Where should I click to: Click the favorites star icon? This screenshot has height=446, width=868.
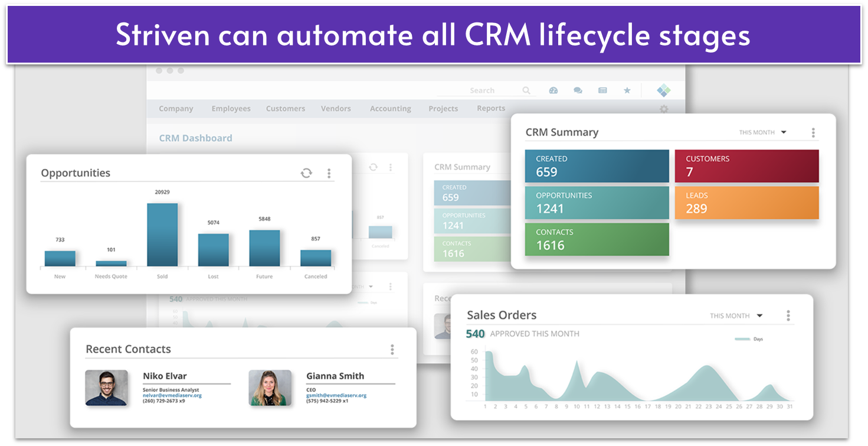[627, 90]
